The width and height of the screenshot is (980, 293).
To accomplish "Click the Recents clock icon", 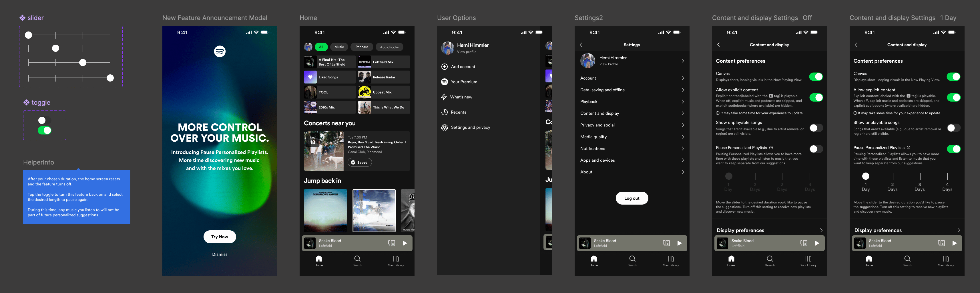I will point(444,112).
